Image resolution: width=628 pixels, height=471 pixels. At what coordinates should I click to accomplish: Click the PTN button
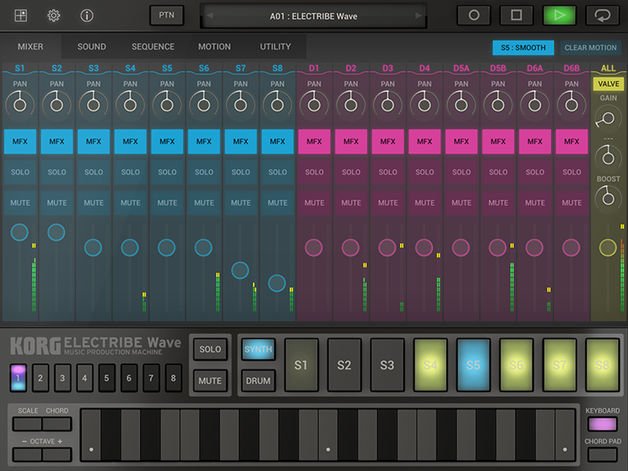(x=167, y=15)
